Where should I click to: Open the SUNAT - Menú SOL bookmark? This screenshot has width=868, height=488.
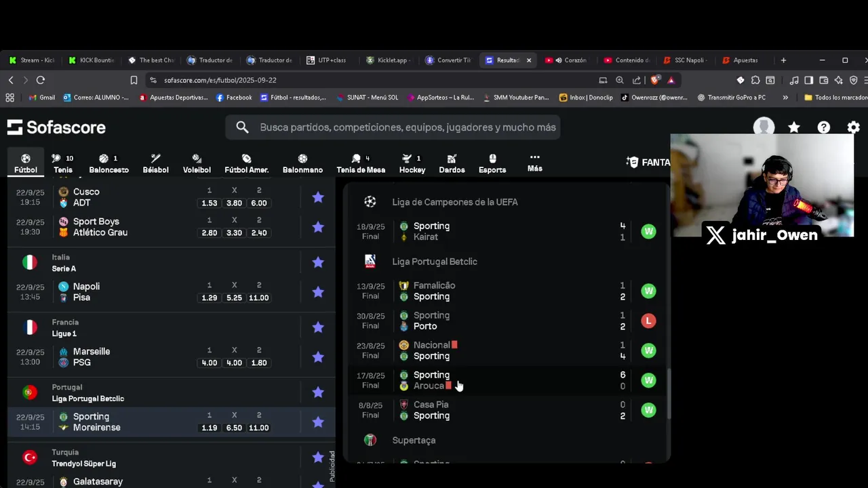point(367,98)
